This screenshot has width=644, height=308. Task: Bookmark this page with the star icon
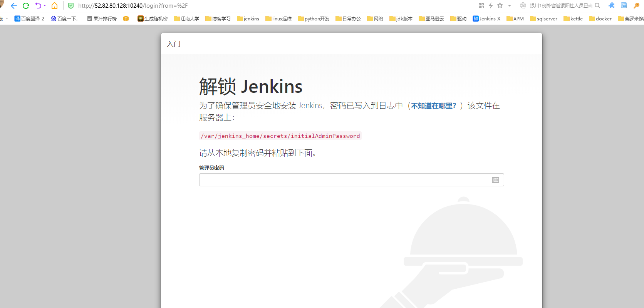pos(500,5)
